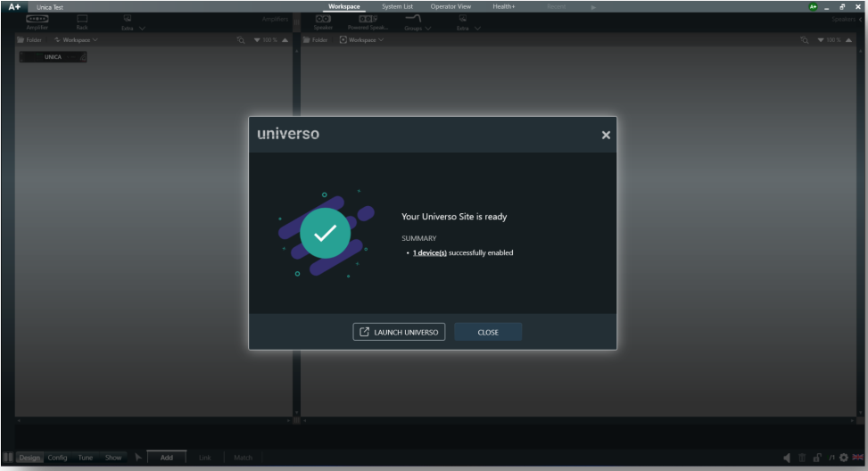Viewport: 868px width, 471px height.
Task: Click Link in the bottom bar
Action: click(205, 458)
